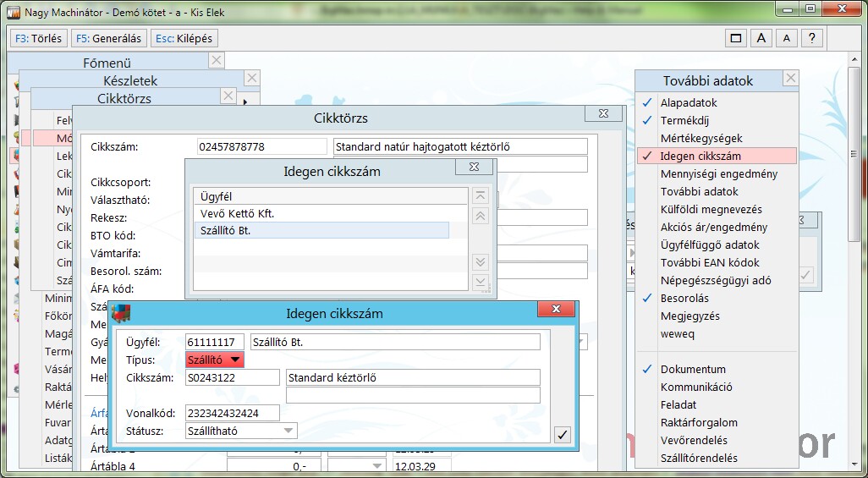Click the F5: Generálás button
The height and width of the screenshot is (478, 868).
point(108,38)
